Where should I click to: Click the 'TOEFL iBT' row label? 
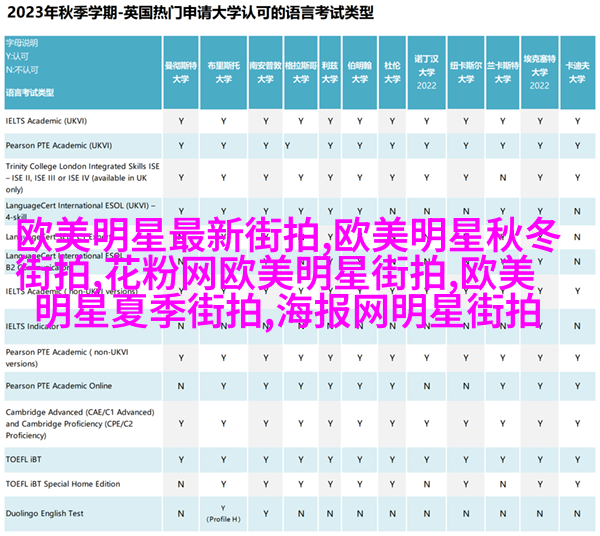click(x=23, y=459)
